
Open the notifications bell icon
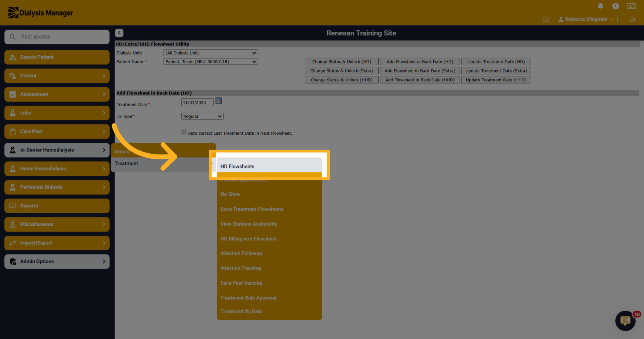(x=601, y=6)
